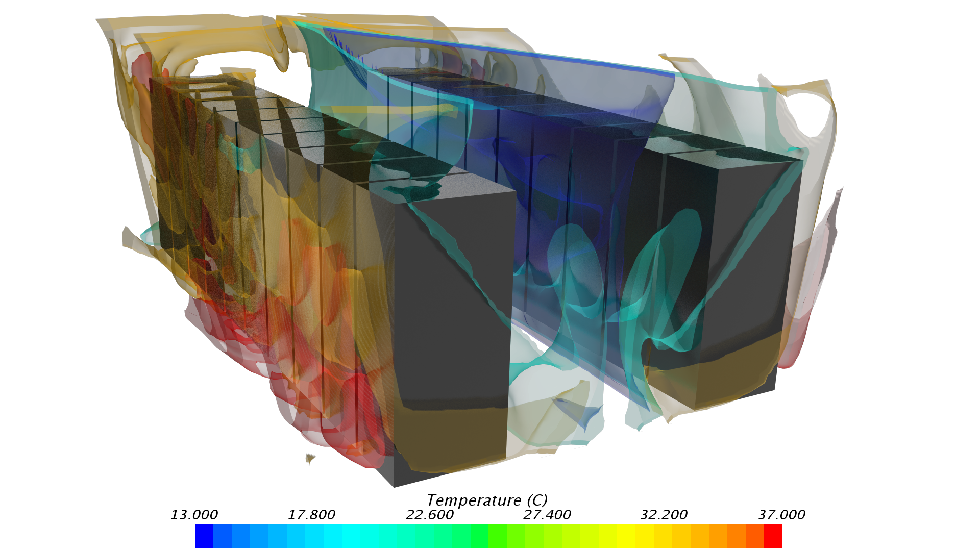Image resolution: width=980 pixels, height=551 pixels.
Task: Click the 27.400 legend label
Action: 547,515
